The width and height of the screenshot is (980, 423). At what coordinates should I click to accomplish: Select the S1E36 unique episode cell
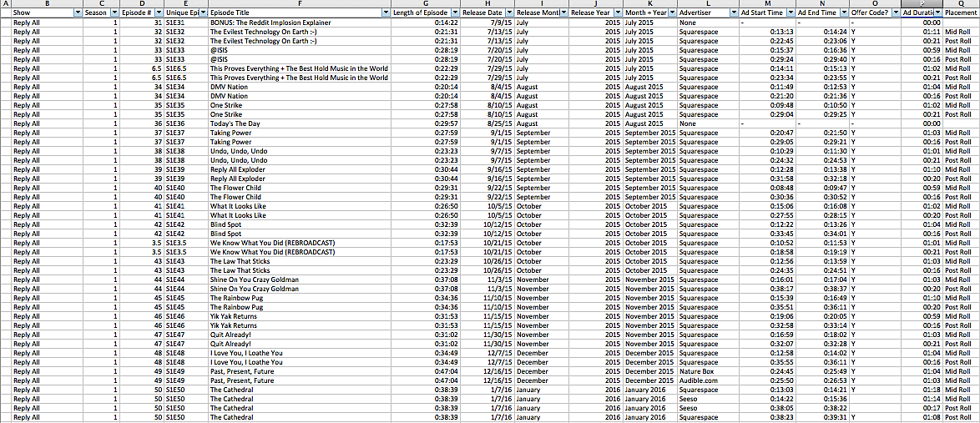click(x=186, y=123)
